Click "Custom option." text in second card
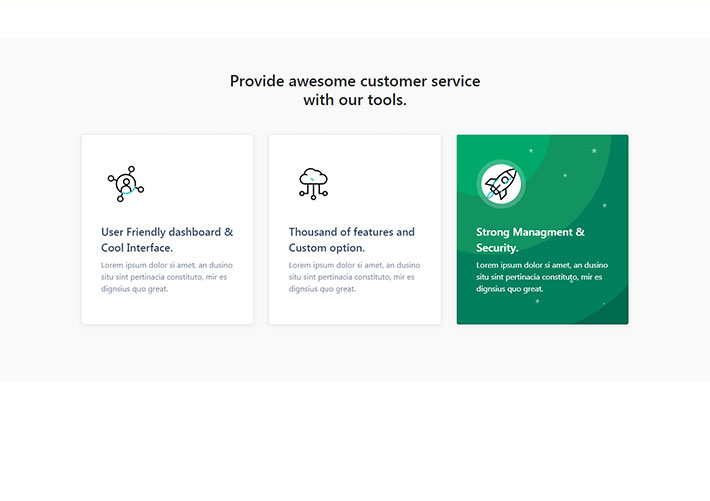This screenshot has width=710, height=501. [327, 248]
